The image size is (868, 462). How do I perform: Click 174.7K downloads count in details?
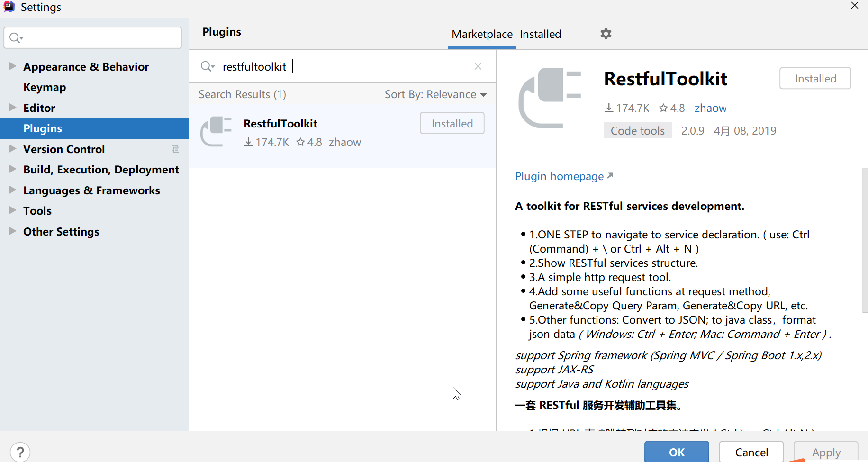pyautogui.click(x=627, y=108)
